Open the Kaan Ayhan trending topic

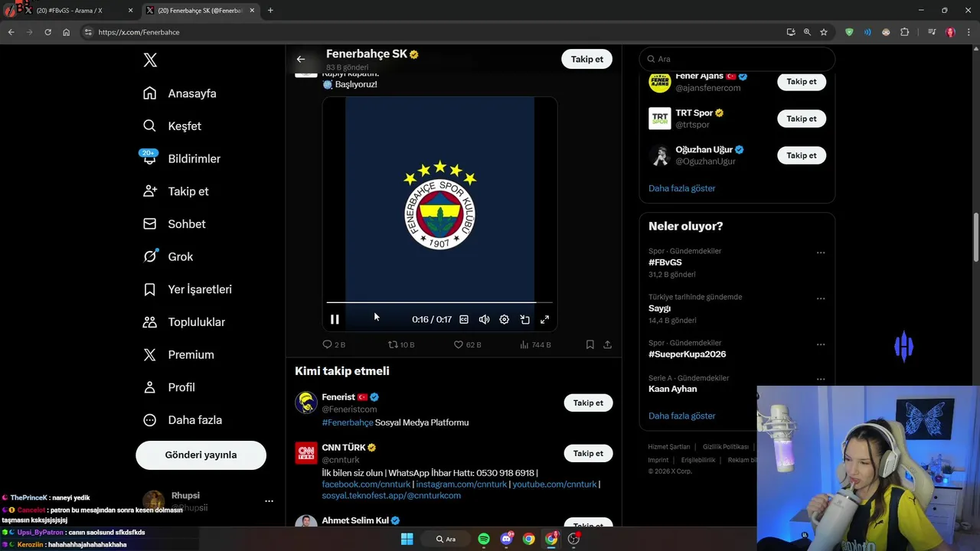tap(672, 389)
